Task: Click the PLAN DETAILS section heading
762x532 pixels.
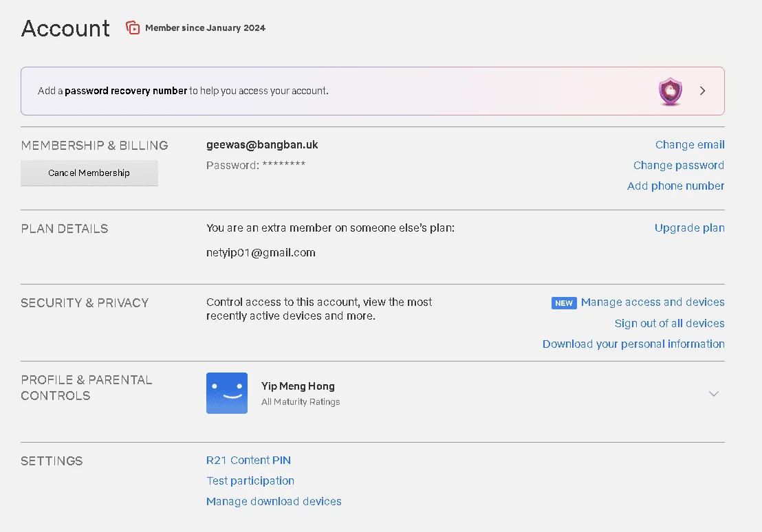Action: (64, 229)
